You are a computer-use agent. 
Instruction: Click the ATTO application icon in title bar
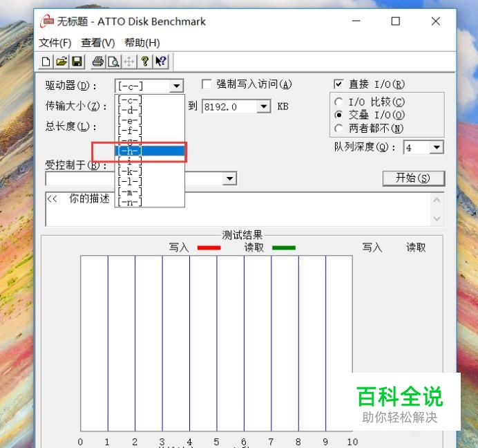tap(47, 21)
